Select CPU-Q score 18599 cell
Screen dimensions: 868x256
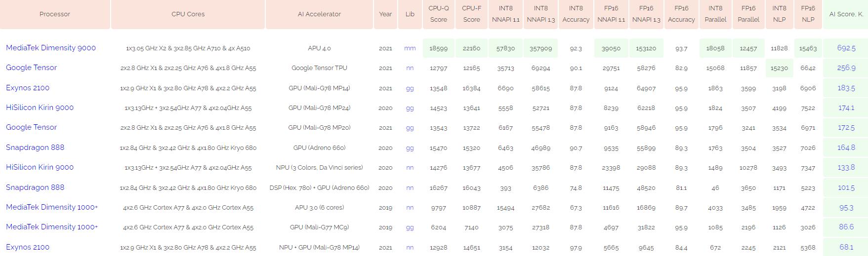(x=439, y=48)
